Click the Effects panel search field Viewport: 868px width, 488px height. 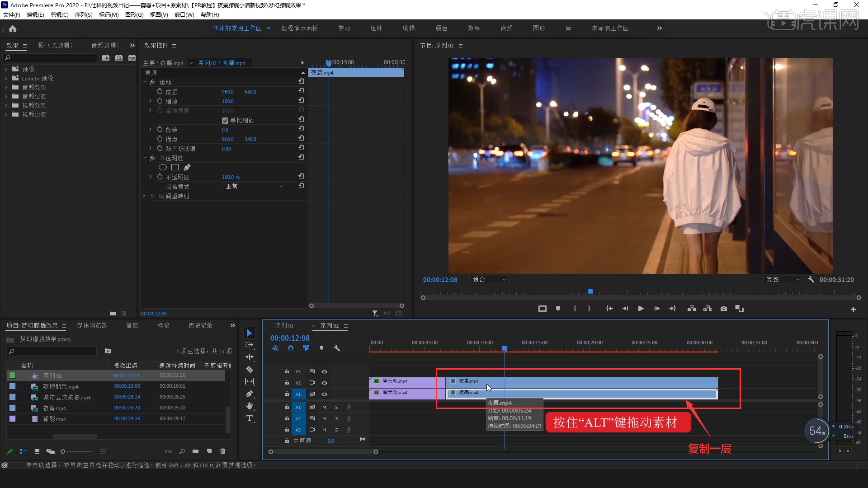tap(50, 58)
